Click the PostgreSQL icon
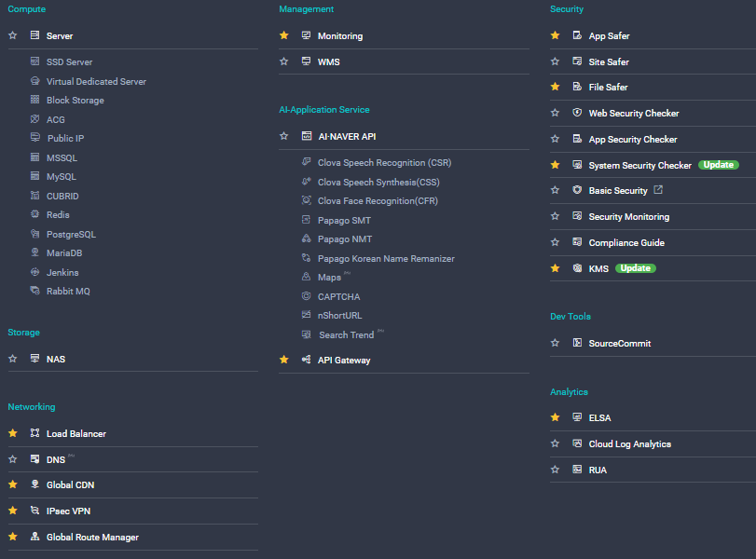This screenshot has height=559, width=756. click(x=34, y=234)
